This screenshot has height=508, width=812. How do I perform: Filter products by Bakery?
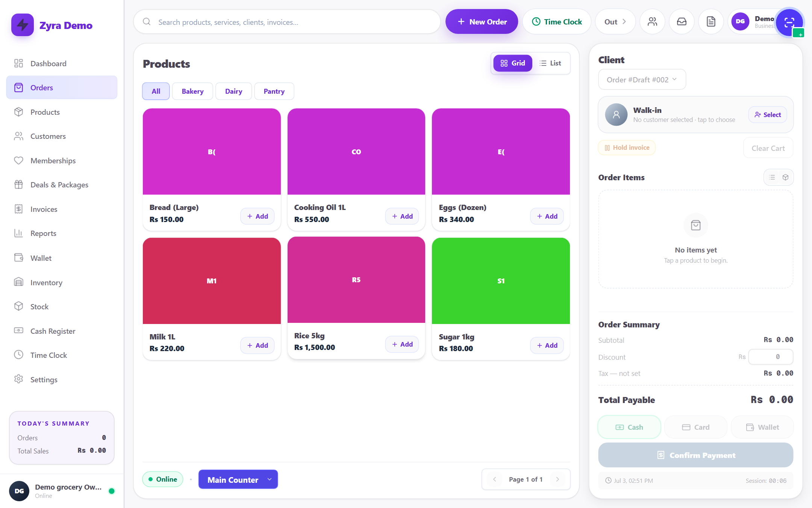(192, 91)
